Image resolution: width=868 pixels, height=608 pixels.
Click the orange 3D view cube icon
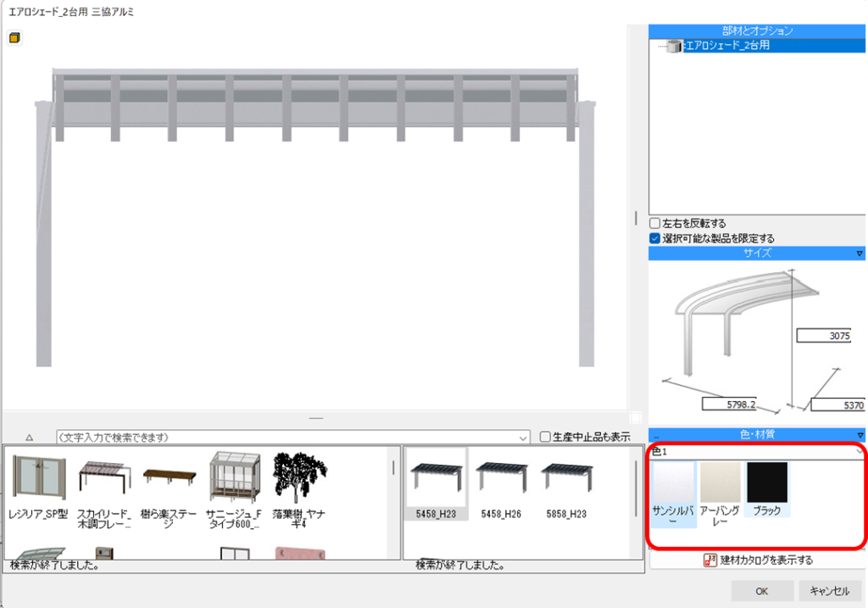(14, 37)
